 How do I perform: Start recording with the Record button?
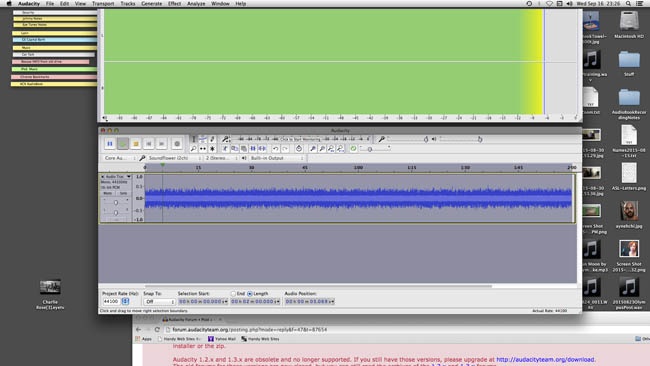tap(177, 143)
